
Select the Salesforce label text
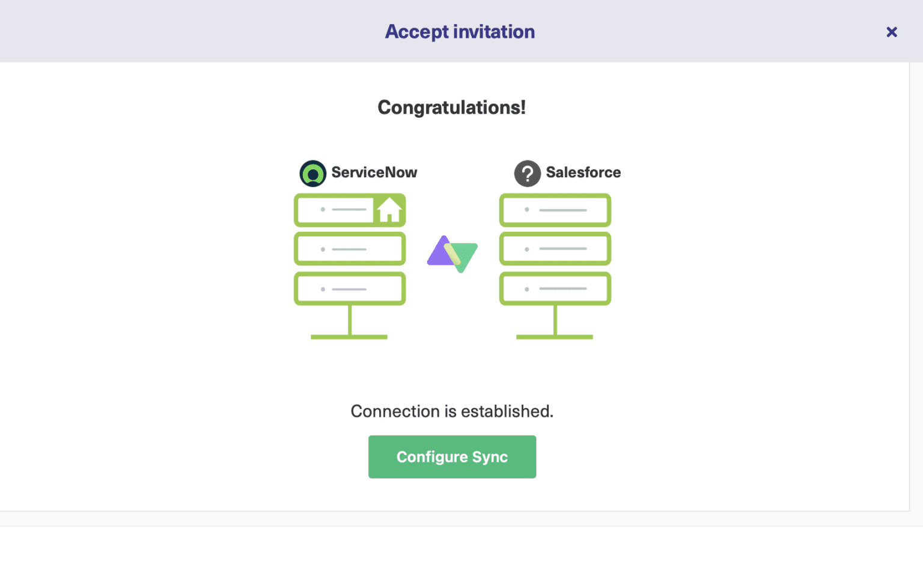coord(583,172)
